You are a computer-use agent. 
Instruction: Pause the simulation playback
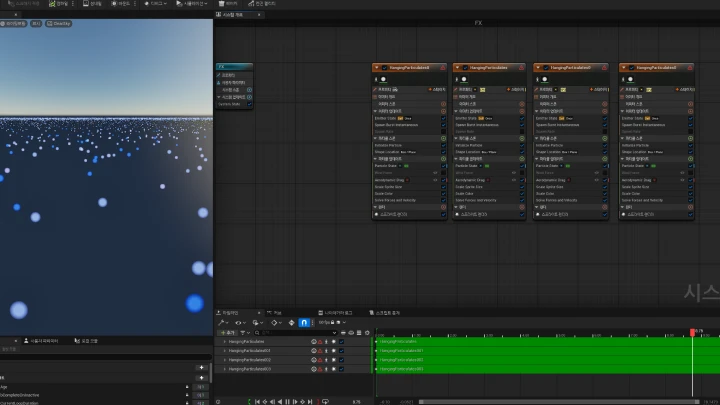[x=287, y=402]
